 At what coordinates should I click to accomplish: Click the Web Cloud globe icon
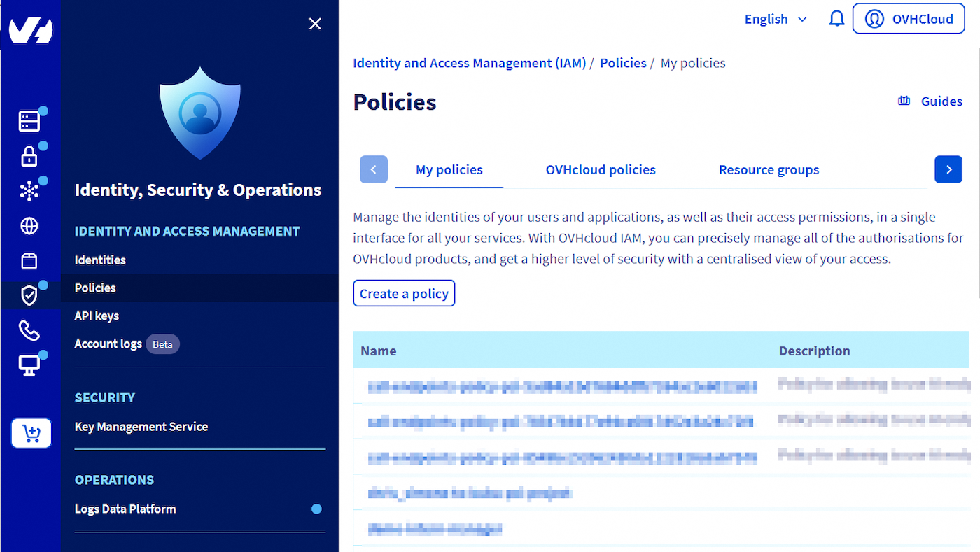coord(29,225)
